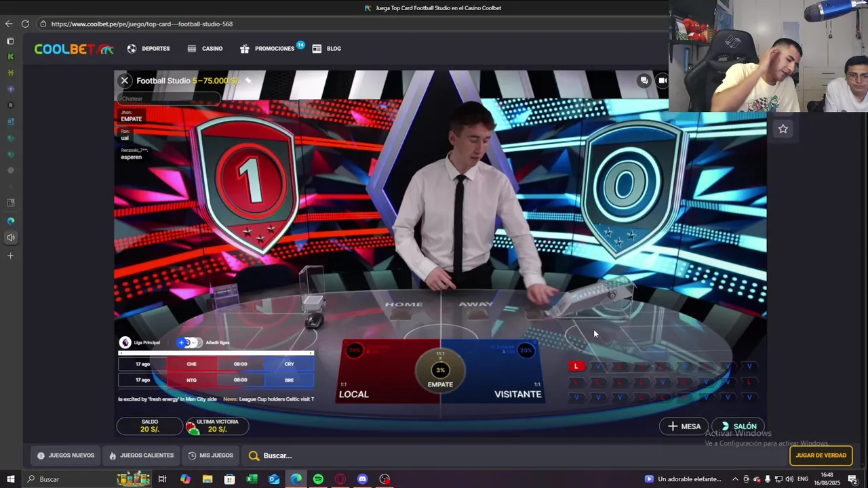Image resolution: width=868 pixels, height=488 pixels.
Task: Close the Football Studio game window
Action: [x=125, y=81]
